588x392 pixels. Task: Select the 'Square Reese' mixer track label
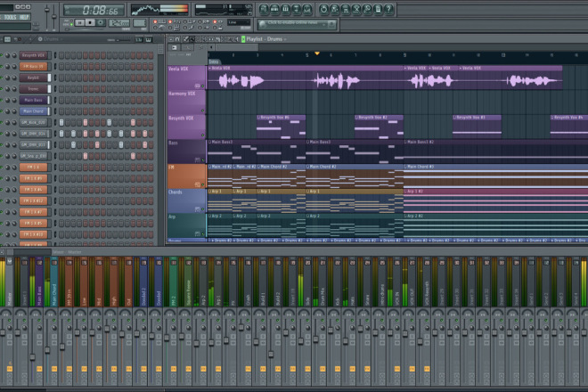click(188, 292)
